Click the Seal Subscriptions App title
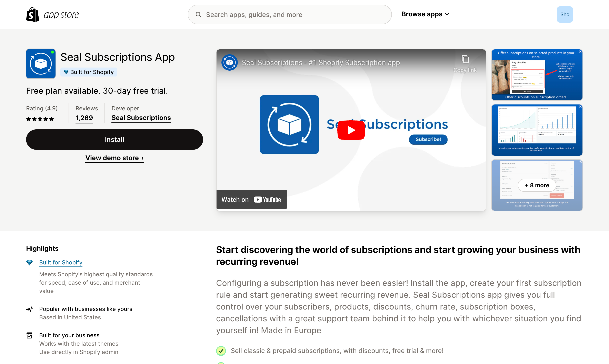The height and width of the screenshot is (364, 609). [x=118, y=57]
